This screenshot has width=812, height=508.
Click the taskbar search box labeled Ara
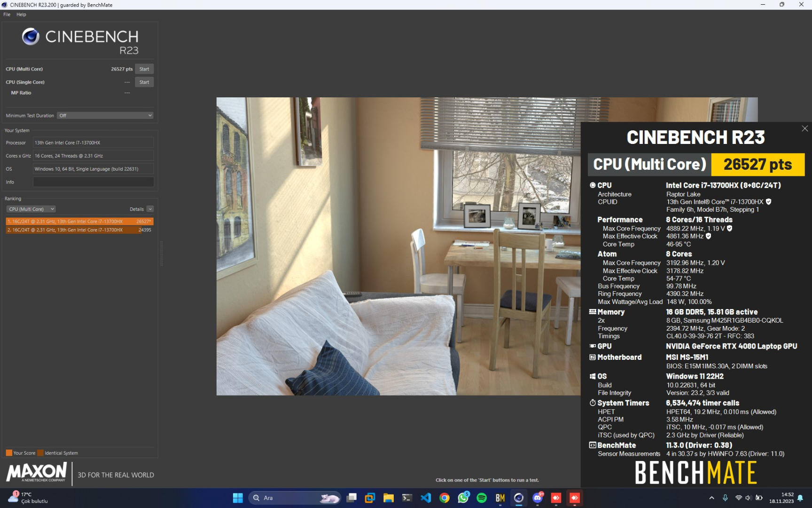(x=295, y=498)
